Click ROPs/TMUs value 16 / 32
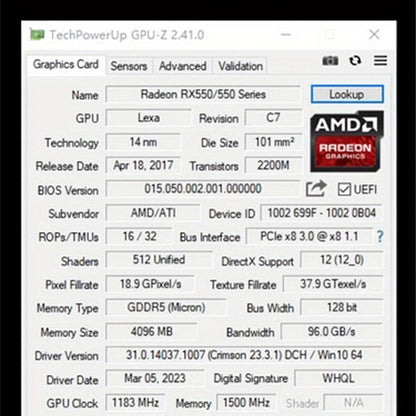 (x=139, y=236)
